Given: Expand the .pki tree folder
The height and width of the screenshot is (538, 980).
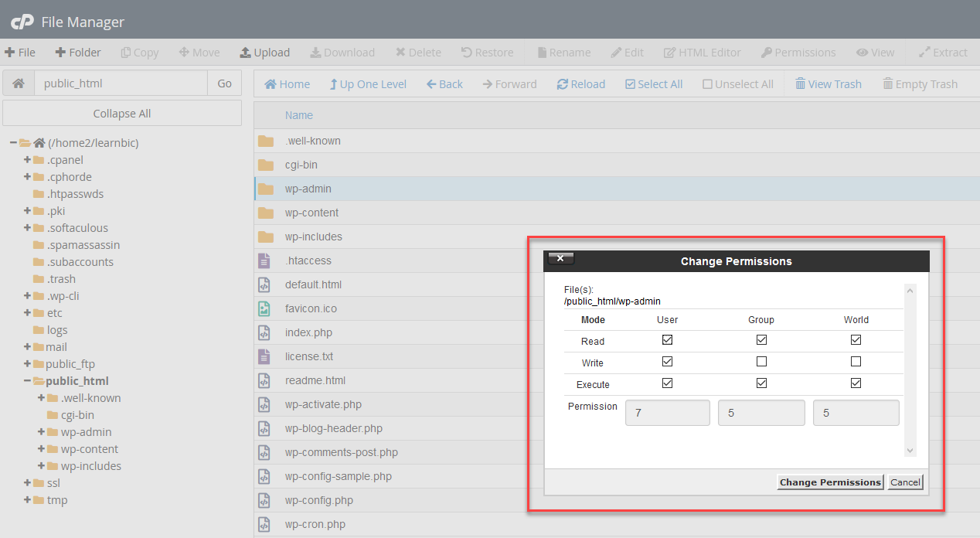Looking at the screenshot, I should [x=27, y=211].
